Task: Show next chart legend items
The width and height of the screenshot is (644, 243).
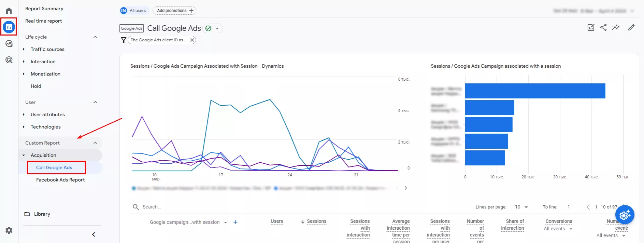Action: tap(406, 188)
